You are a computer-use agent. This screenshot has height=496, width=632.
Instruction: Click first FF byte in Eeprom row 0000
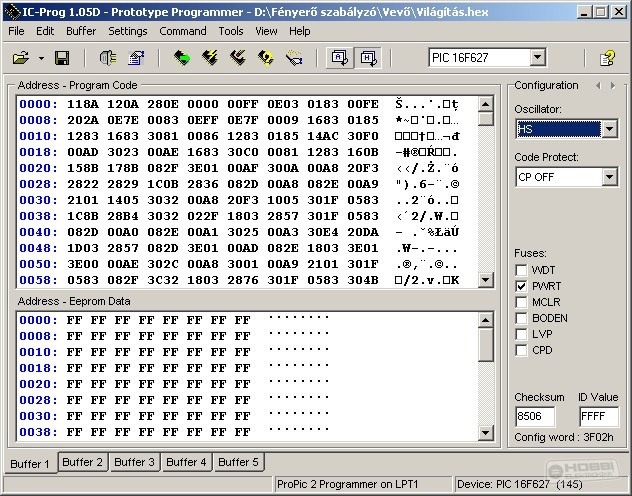(x=75, y=320)
